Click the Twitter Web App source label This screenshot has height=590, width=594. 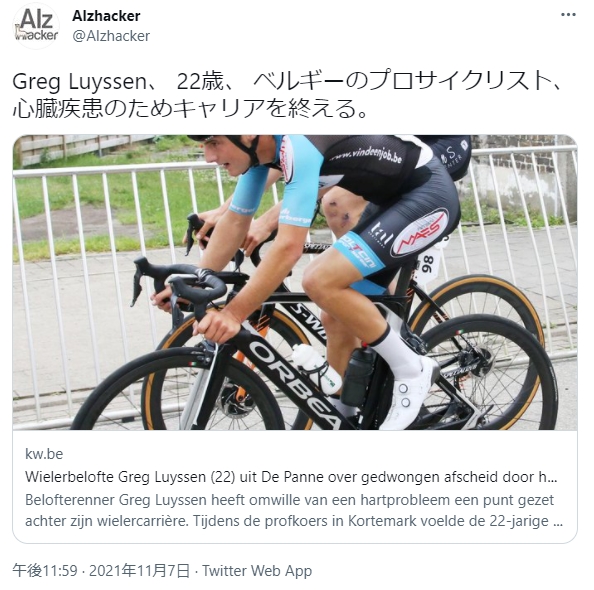click(x=257, y=570)
